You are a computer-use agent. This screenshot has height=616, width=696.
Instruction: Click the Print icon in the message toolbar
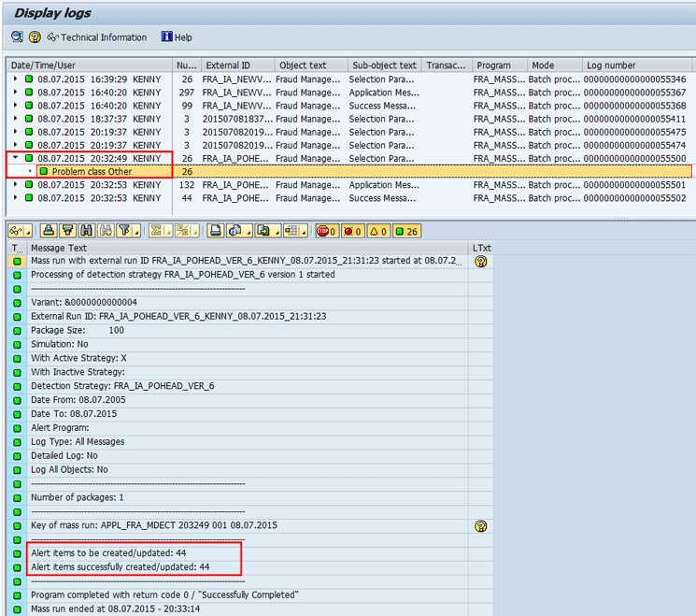tap(216, 231)
